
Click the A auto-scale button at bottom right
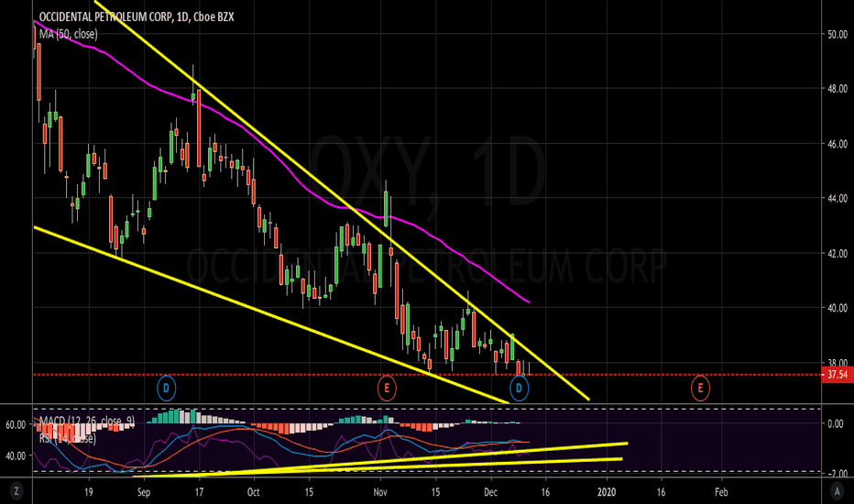click(838, 491)
